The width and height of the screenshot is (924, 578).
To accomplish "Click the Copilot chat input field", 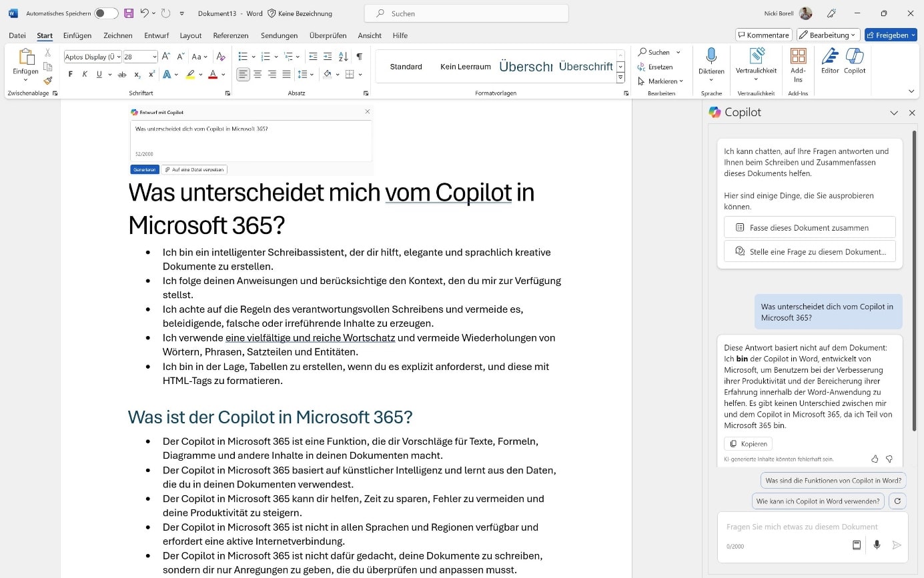I will [801, 527].
